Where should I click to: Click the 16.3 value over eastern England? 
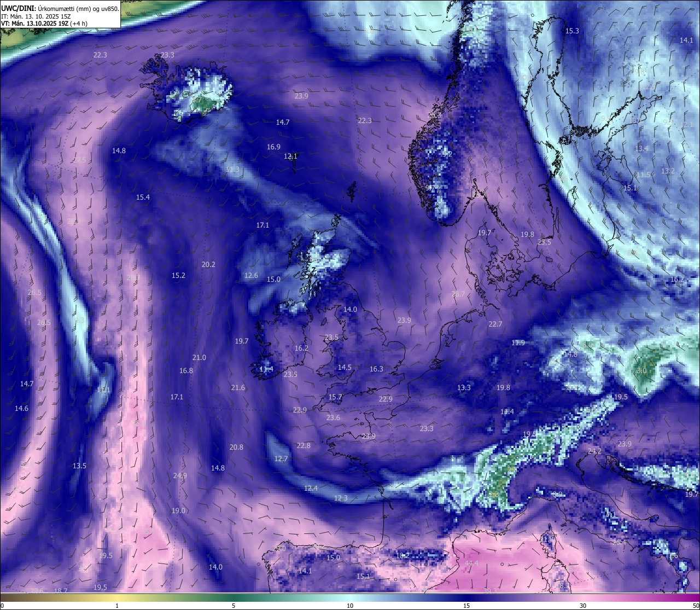click(376, 369)
